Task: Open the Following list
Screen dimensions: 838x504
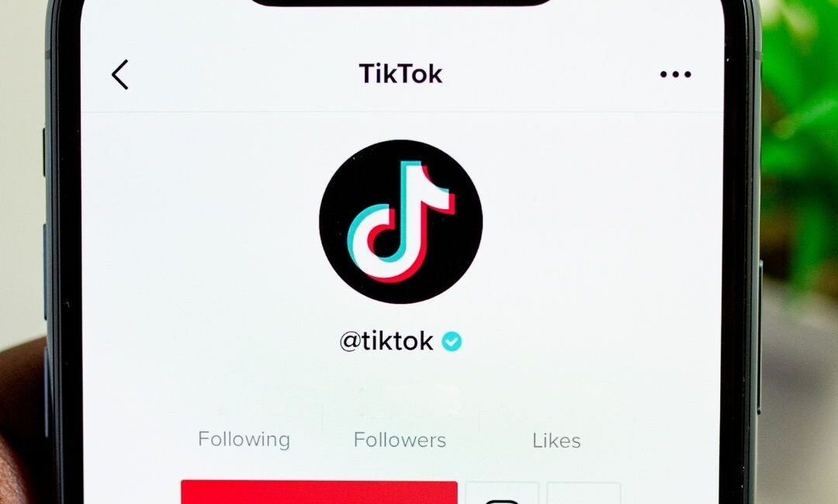Action: pos(244,440)
